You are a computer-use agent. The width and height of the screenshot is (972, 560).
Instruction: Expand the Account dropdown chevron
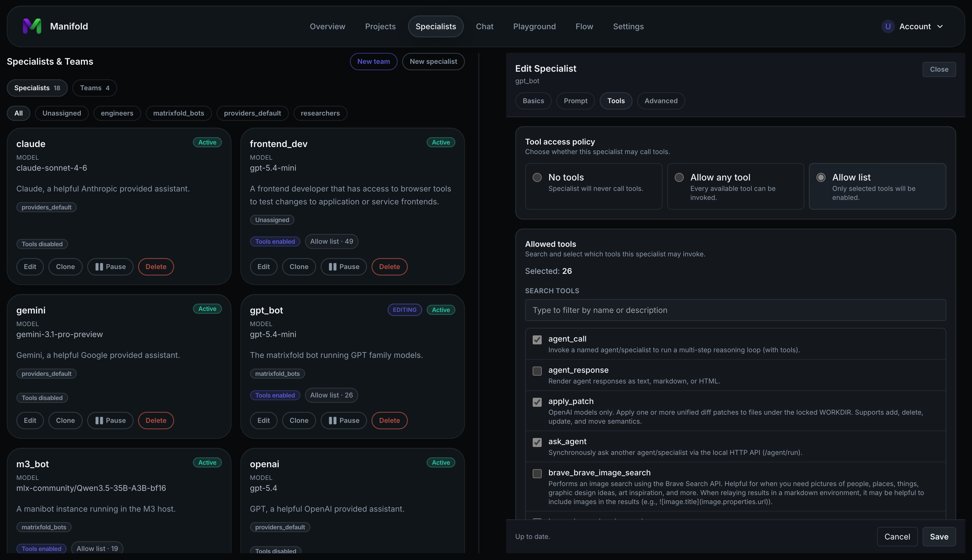(940, 26)
